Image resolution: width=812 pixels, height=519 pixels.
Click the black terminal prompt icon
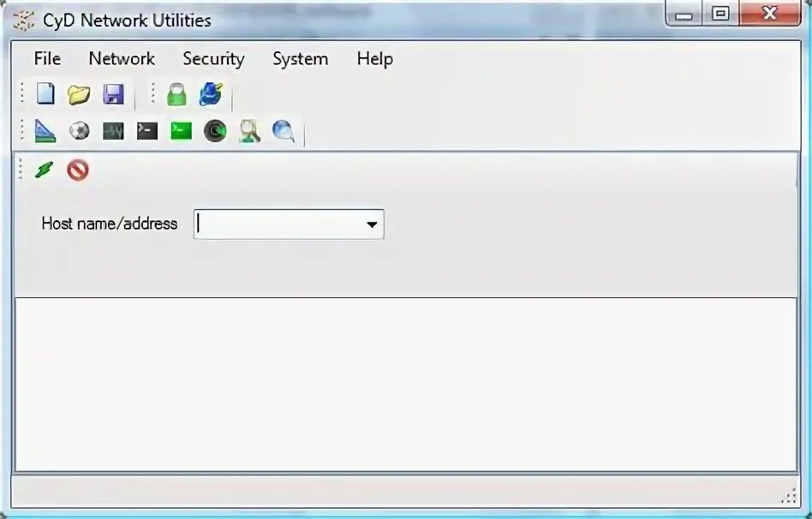(x=147, y=131)
